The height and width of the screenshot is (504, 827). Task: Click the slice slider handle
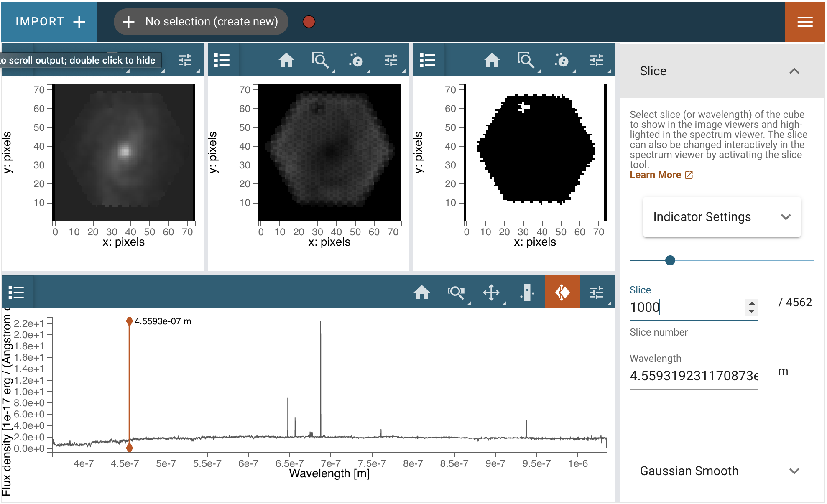670,260
